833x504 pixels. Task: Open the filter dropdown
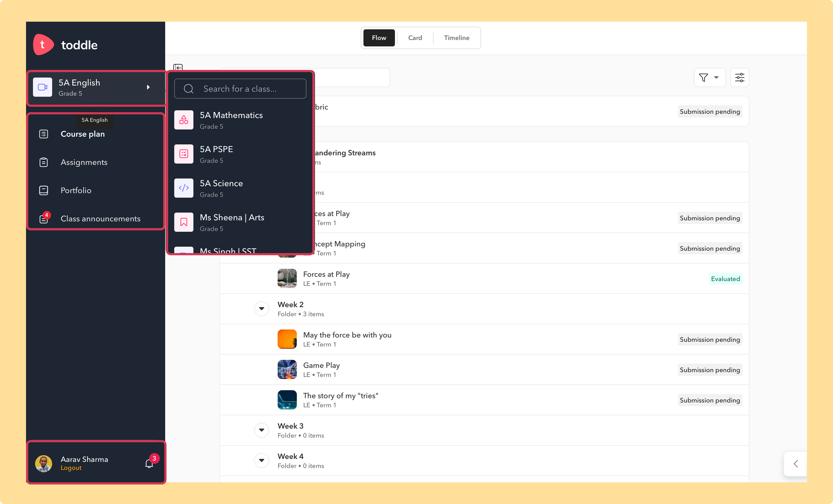click(710, 78)
